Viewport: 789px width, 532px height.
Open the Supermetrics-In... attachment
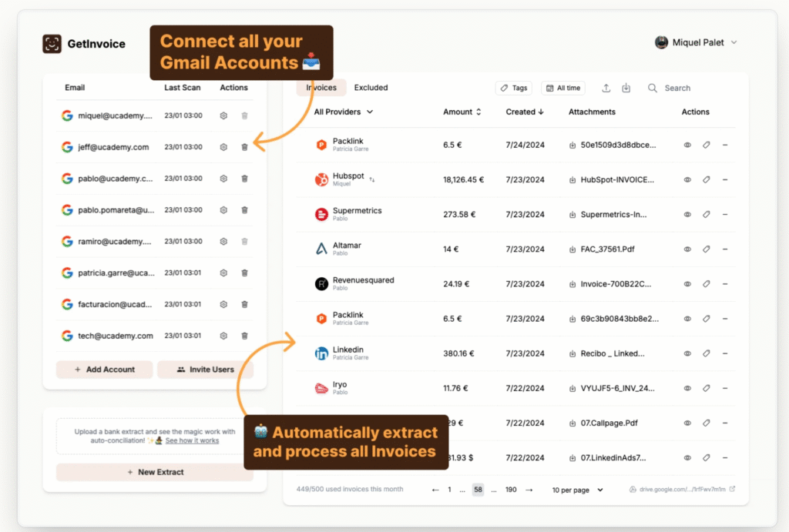pyautogui.click(x=613, y=214)
